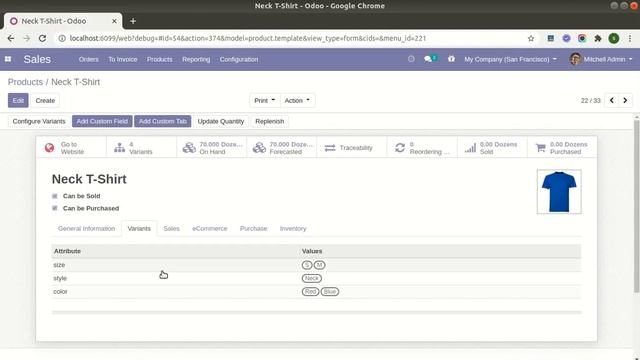Open Dozens Purchased cart stat button
Image resolution: width=640 pixels, height=360 pixels.
point(562,148)
